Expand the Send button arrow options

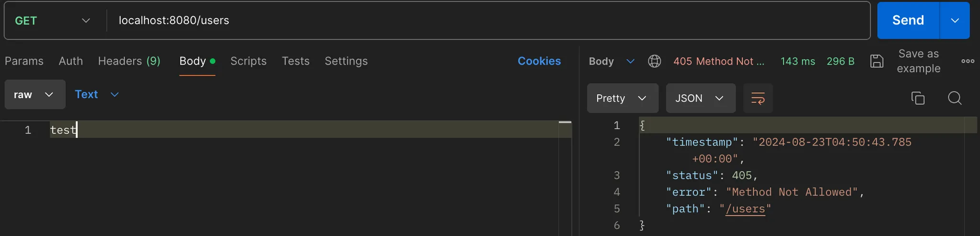(x=955, y=21)
